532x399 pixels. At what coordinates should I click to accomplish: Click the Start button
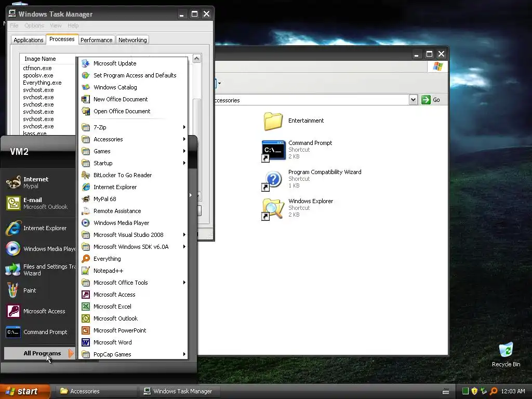point(24,391)
